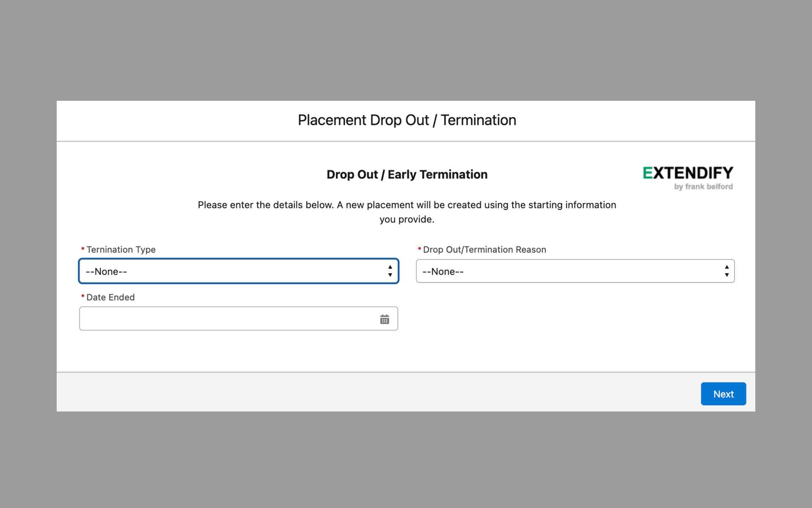Viewport: 812px width, 508px height.
Task: Click the up/down arrows on Termination Reason select
Action: point(727,271)
